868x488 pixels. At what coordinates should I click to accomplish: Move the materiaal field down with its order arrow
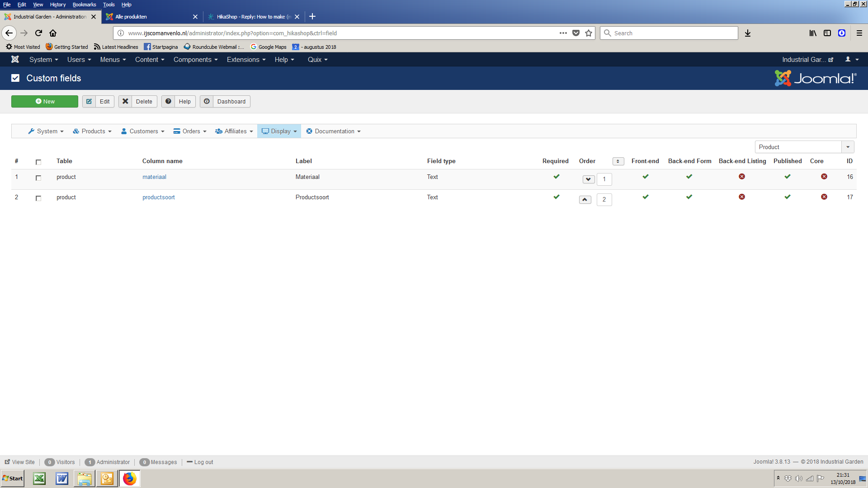[588, 179]
